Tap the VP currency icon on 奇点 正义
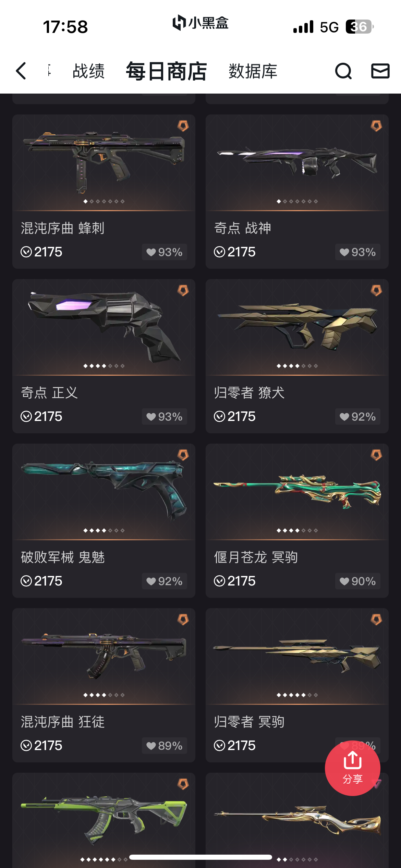This screenshot has height=868, width=401. (26, 417)
